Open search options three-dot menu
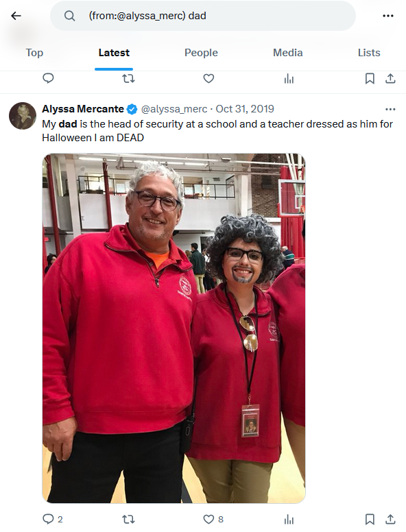The image size is (406, 532). [388, 16]
